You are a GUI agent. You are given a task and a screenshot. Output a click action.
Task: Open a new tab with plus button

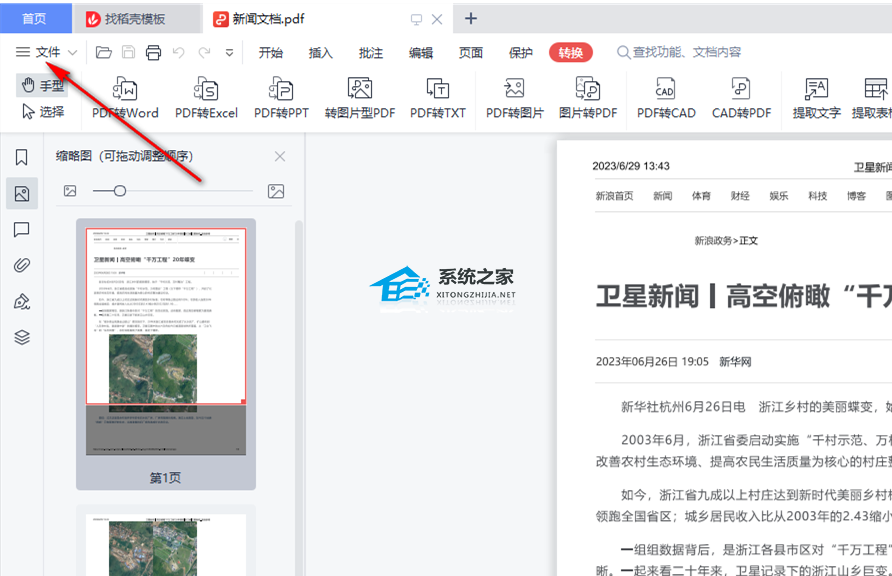(x=470, y=19)
